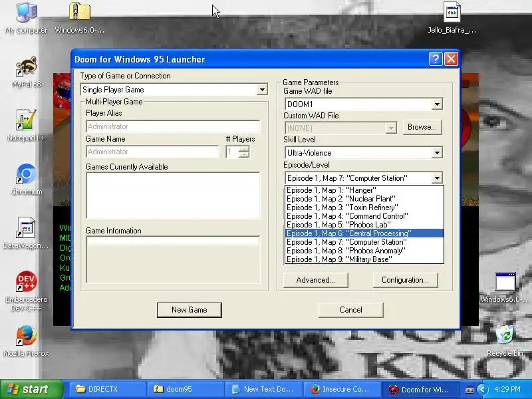Image resolution: width=532 pixels, height=399 pixels.
Task: Switch to New Text Document taskbar item
Action: 263,389
